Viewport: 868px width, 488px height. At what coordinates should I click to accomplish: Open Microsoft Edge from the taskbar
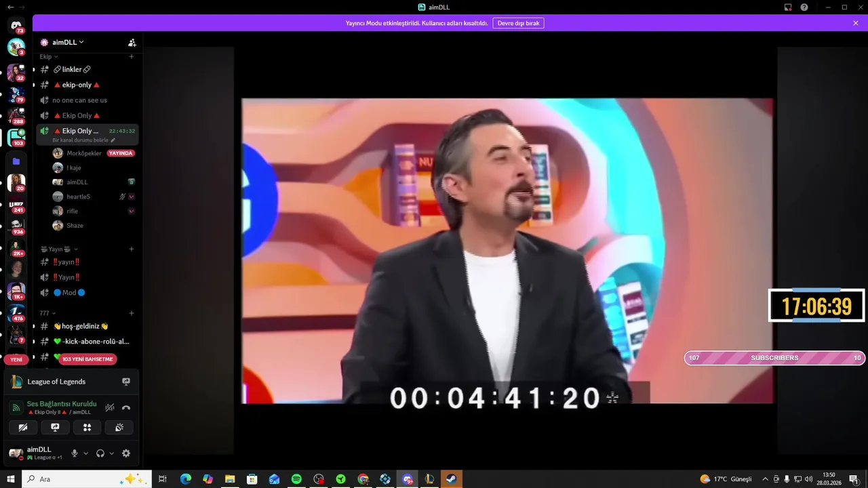[186, 479]
